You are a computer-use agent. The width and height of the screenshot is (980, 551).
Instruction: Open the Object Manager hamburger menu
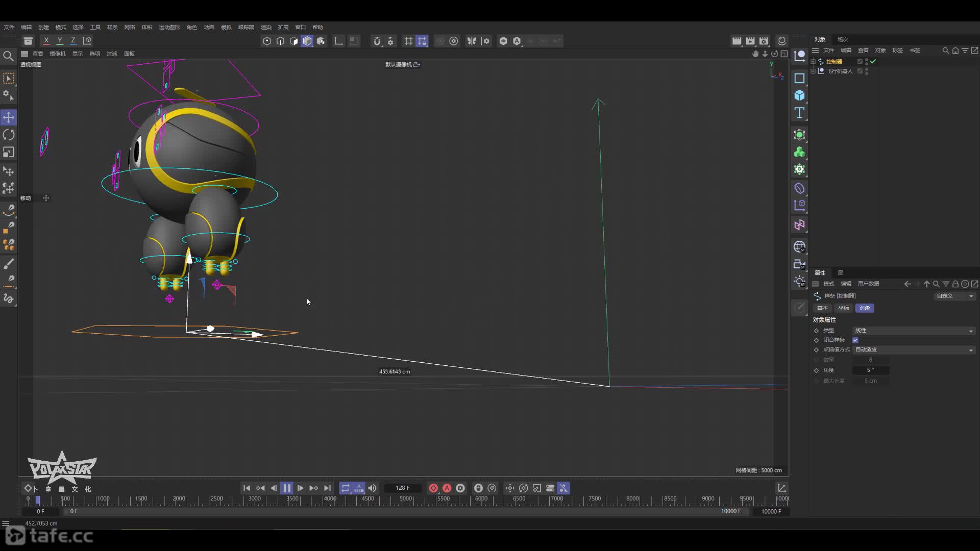816,51
